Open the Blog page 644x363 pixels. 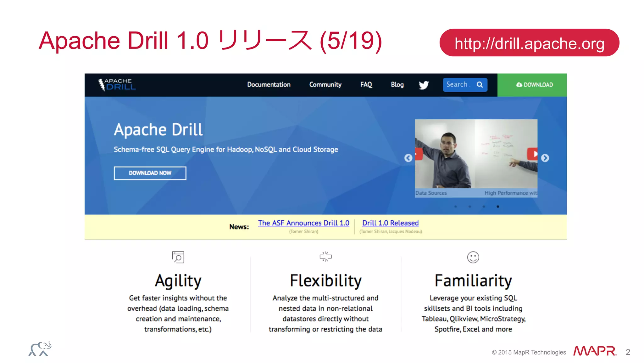[x=397, y=85]
